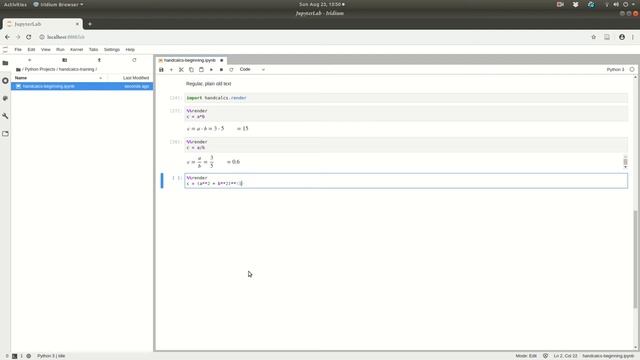Viewport: 640px width, 360px height.
Task: Open the Notebook Tools wrench sidebar tab
Action: (5, 116)
